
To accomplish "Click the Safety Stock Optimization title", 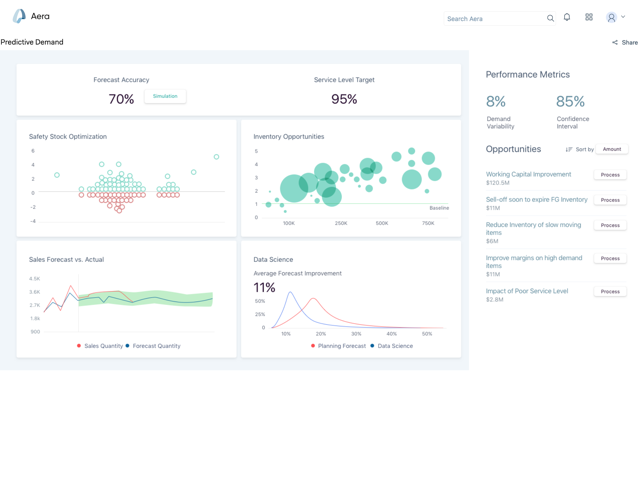I will click(x=68, y=137).
